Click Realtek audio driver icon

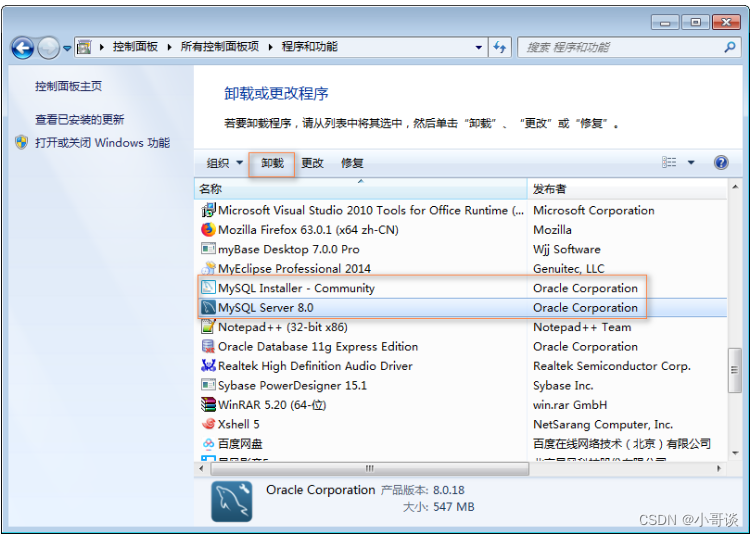click(x=208, y=365)
